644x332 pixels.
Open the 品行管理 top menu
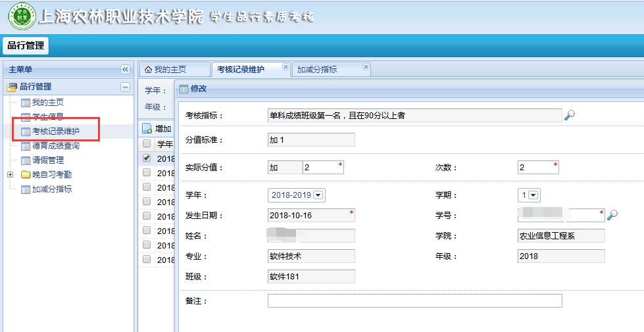(26, 45)
